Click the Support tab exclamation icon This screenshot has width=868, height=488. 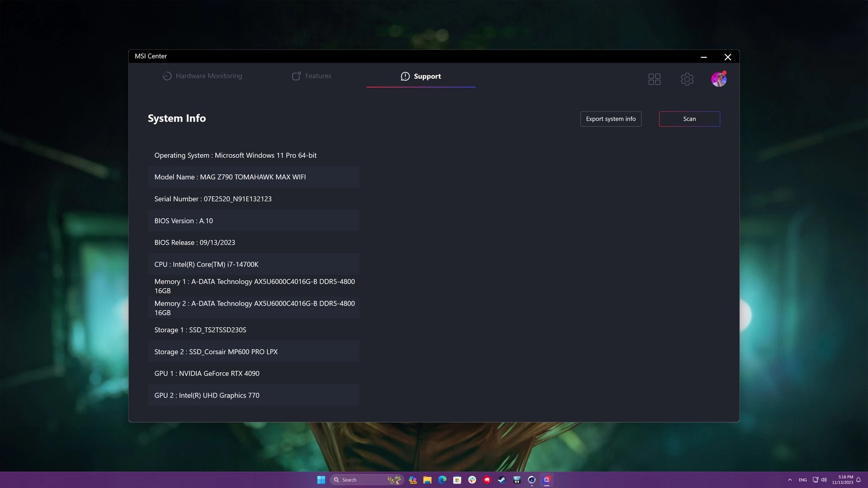coord(405,76)
